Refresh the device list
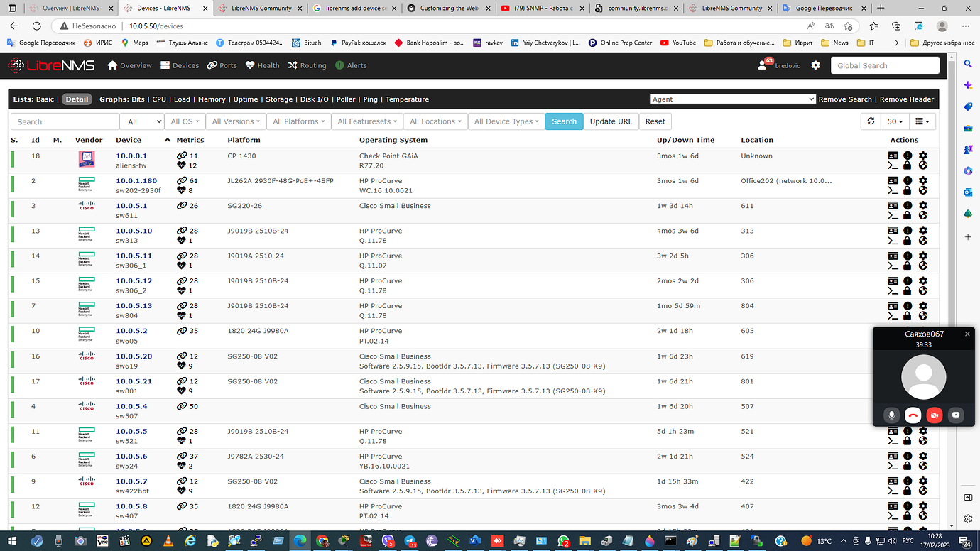This screenshot has height=551, width=980. point(871,121)
